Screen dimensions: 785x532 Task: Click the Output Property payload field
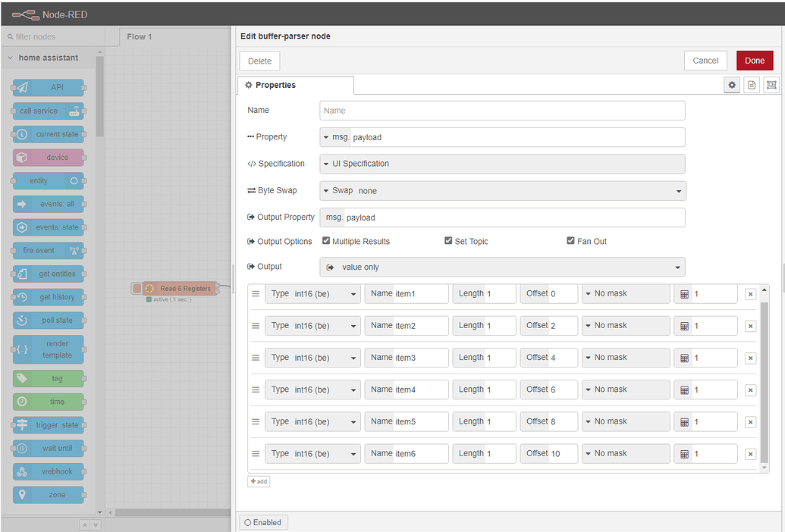point(515,217)
